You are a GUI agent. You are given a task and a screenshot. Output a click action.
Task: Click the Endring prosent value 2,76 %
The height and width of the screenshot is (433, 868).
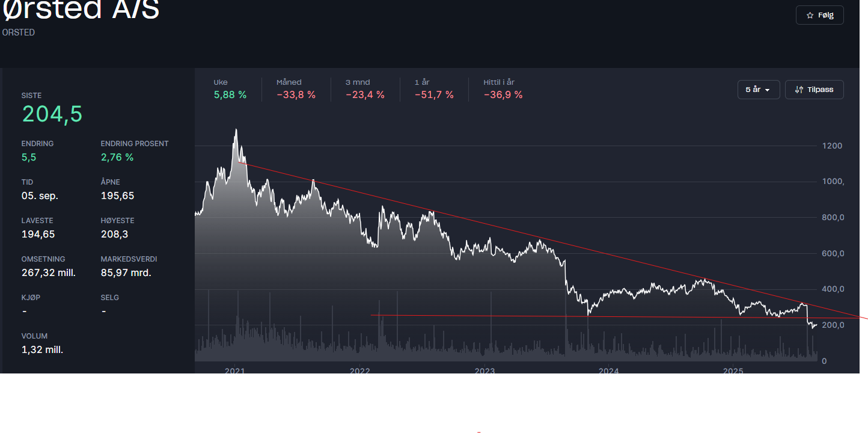pyautogui.click(x=117, y=157)
